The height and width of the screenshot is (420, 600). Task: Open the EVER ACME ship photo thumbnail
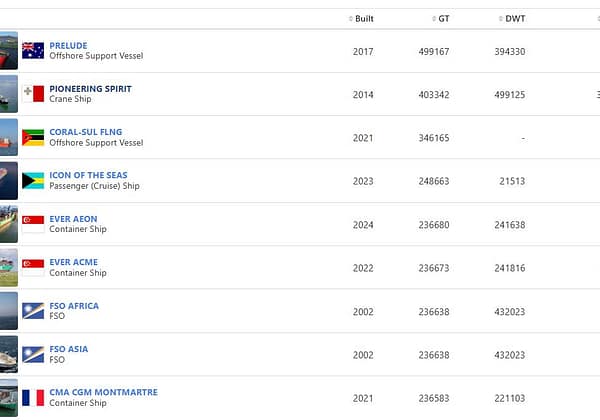(x=8, y=267)
